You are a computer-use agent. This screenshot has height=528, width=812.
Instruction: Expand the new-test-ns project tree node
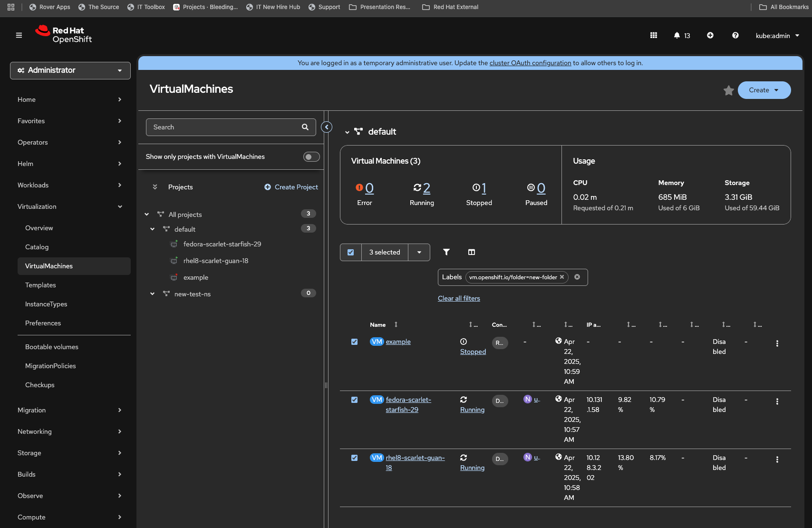click(x=153, y=294)
